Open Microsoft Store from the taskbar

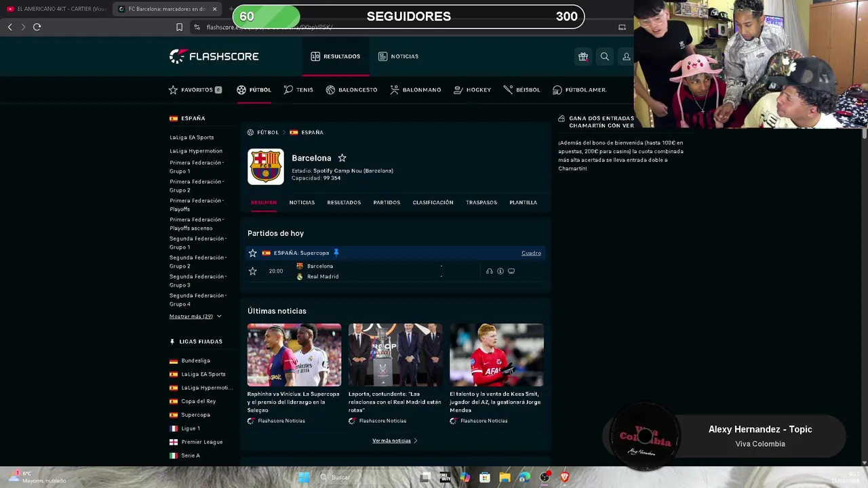(485, 477)
